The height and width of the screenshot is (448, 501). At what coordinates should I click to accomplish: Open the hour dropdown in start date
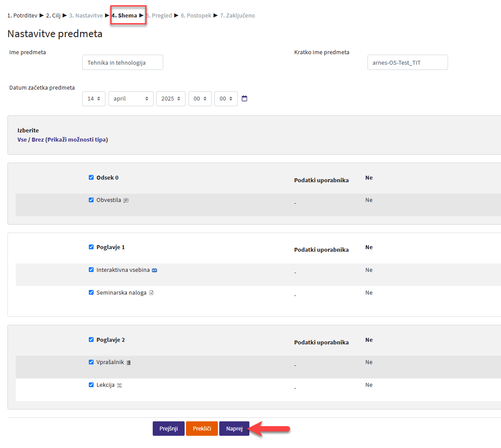[x=200, y=99]
